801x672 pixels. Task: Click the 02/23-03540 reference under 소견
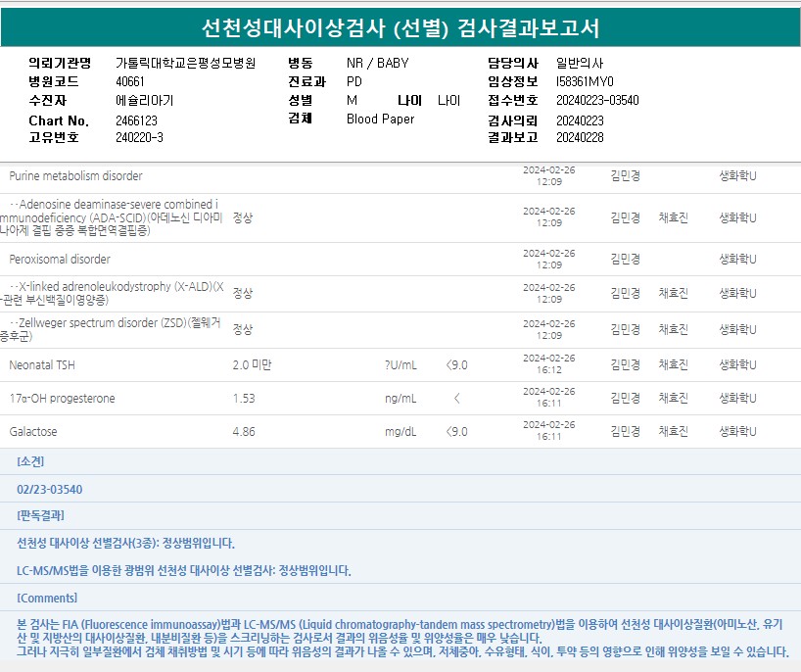(x=50, y=489)
